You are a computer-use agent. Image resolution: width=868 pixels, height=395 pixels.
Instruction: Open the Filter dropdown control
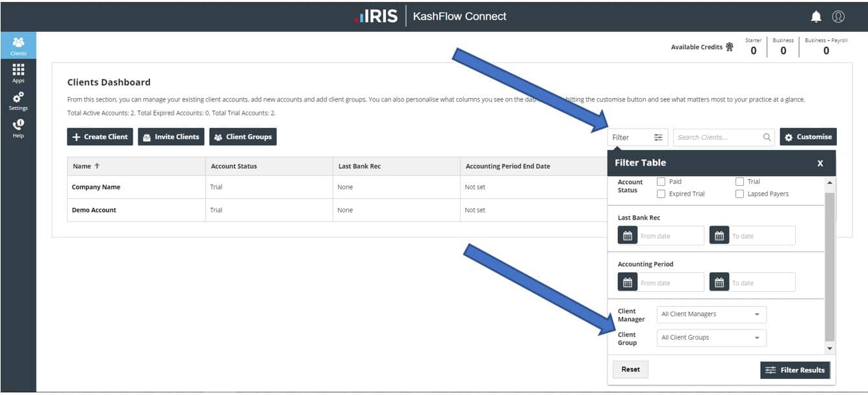coord(637,137)
